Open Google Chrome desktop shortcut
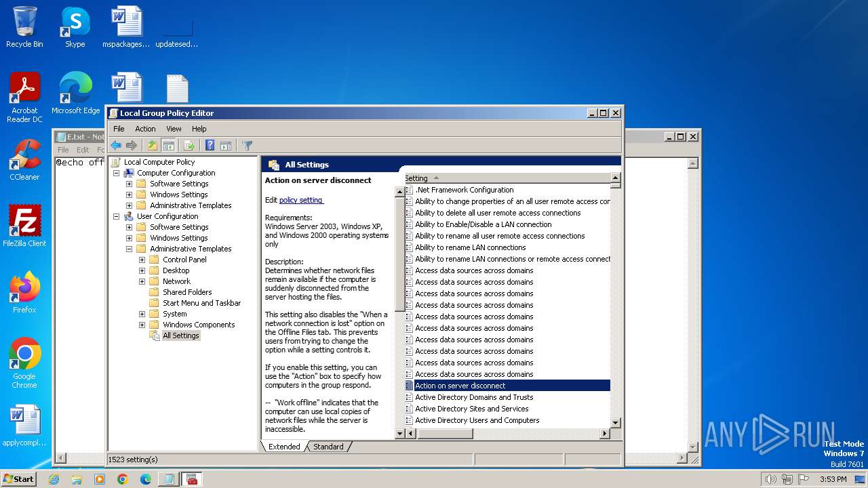This screenshot has height=488, width=868. (x=24, y=363)
